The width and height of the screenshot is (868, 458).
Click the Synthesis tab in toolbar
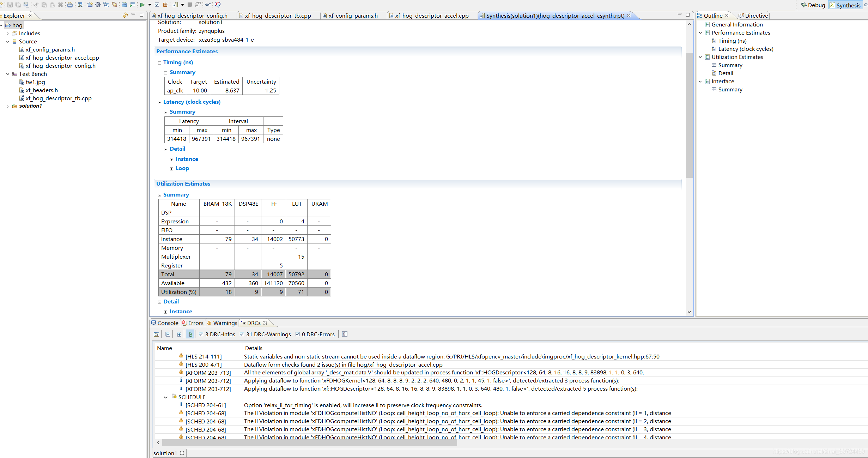point(845,5)
